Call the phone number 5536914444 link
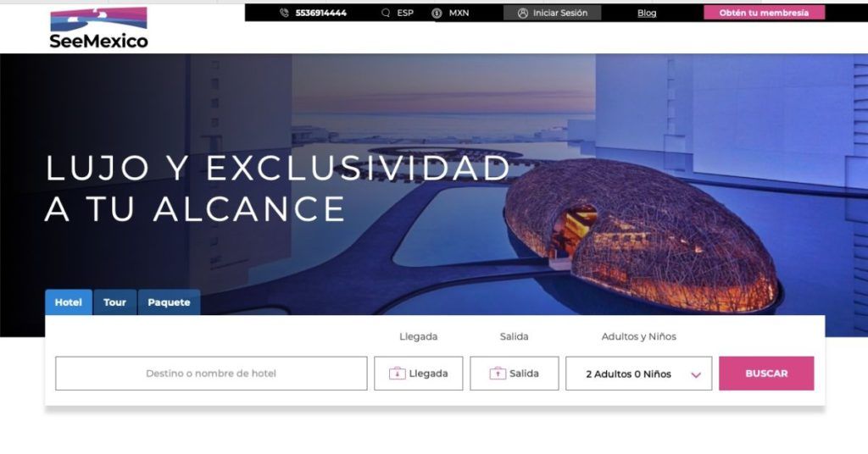 pos(321,13)
